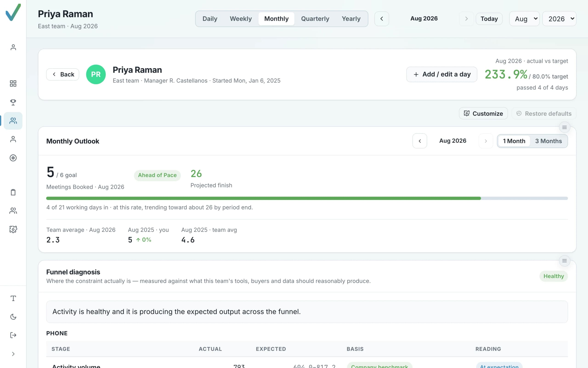Open the single-person profile icon at top of sidebar
The height and width of the screenshot is (368, 588).
click(13, 47)
